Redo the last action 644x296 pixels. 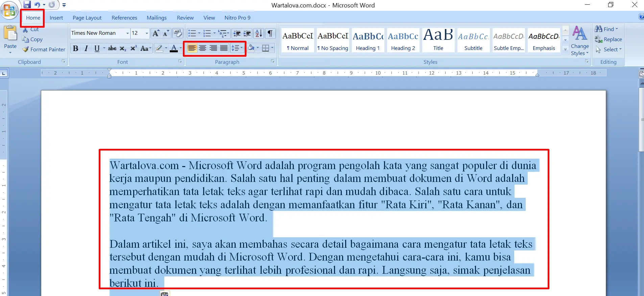[52, 5]
